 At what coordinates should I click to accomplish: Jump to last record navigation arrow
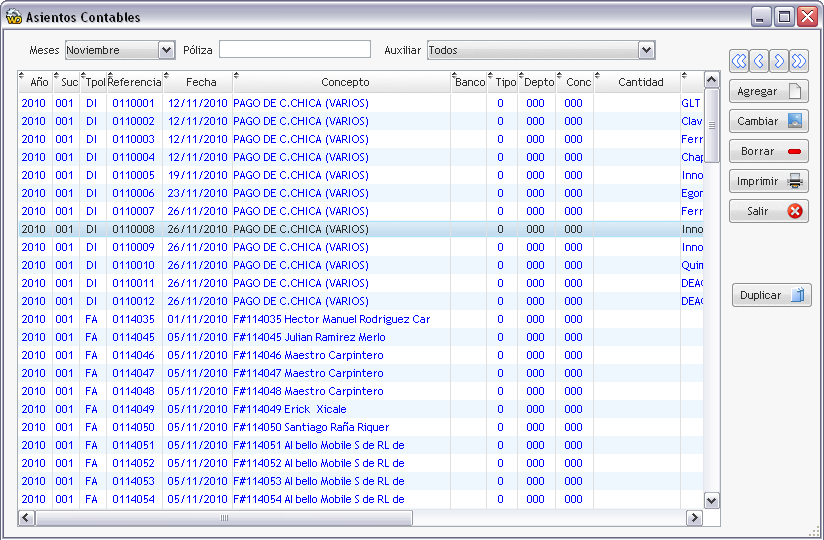799,61
